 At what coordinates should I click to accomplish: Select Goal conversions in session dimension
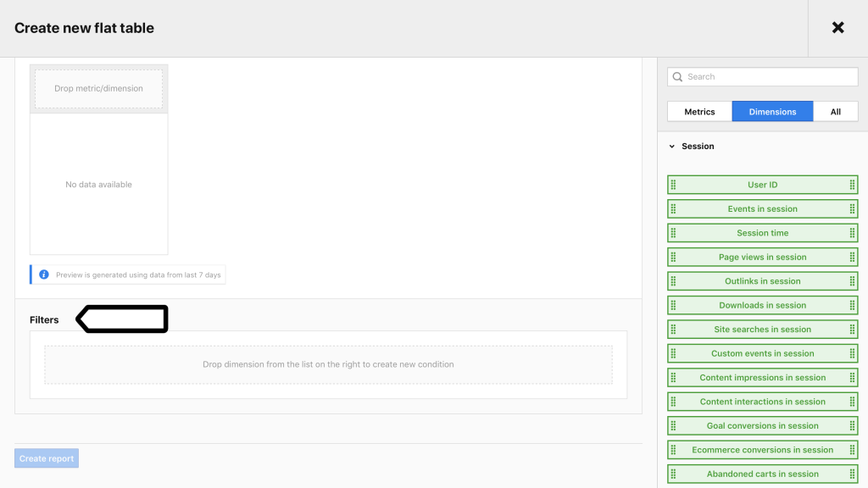762,425
